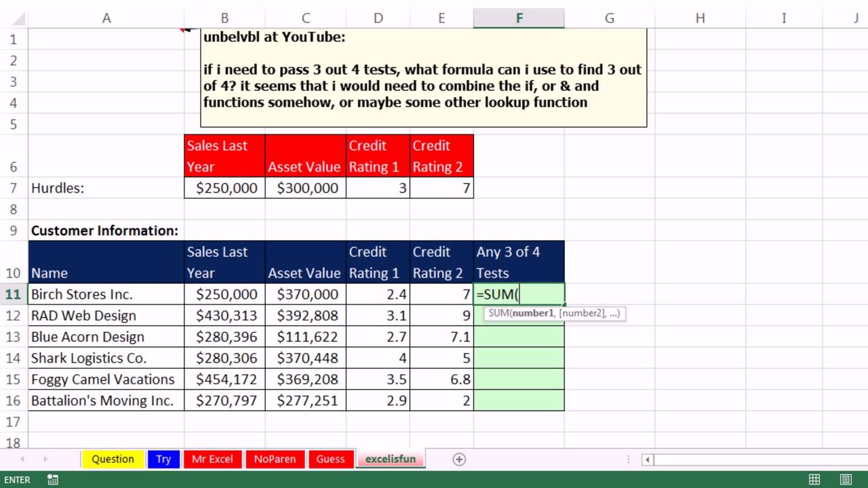
Task: Click red Asset Value header cell in row 6
Action: (306, 156)
